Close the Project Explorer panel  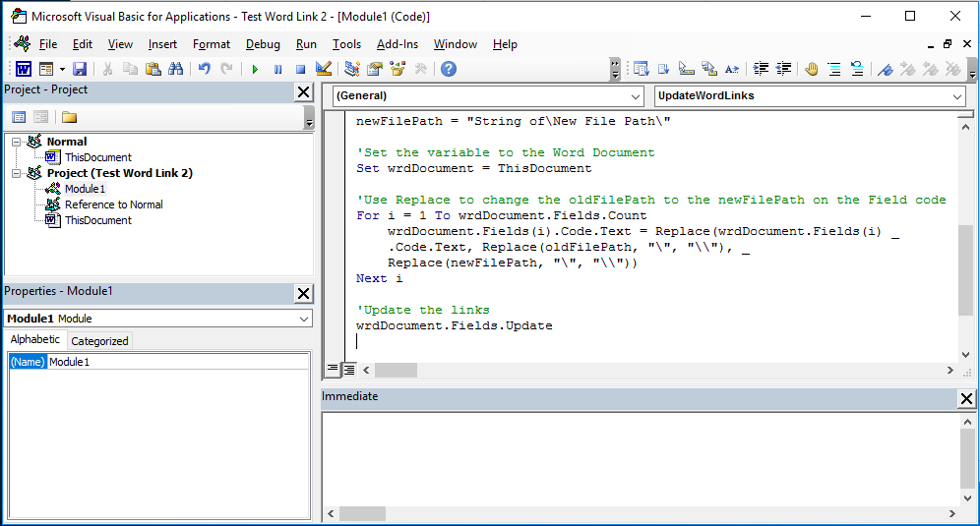(304, 91)
